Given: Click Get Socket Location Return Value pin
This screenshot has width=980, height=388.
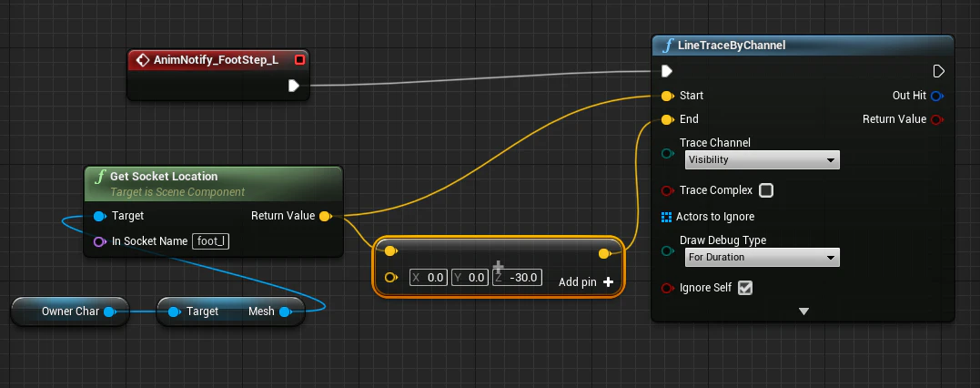Looking at the screenshot, I should 325,217.
